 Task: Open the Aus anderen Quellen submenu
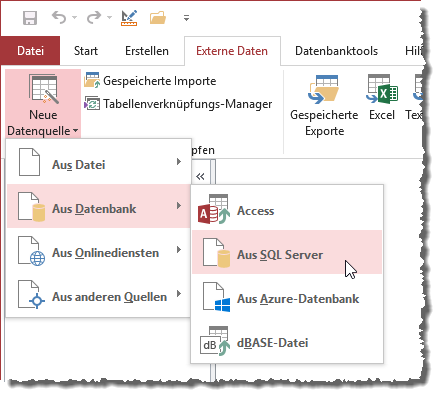(x=99, y=294)
